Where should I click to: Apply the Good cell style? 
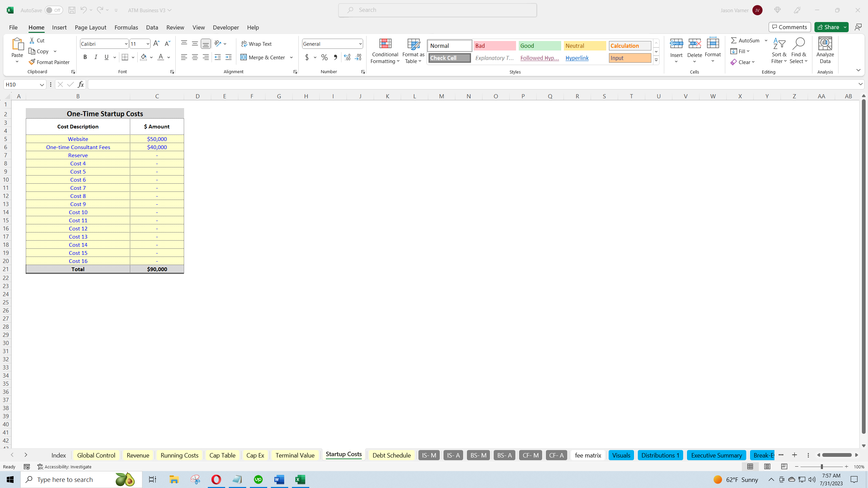(540, 46)
